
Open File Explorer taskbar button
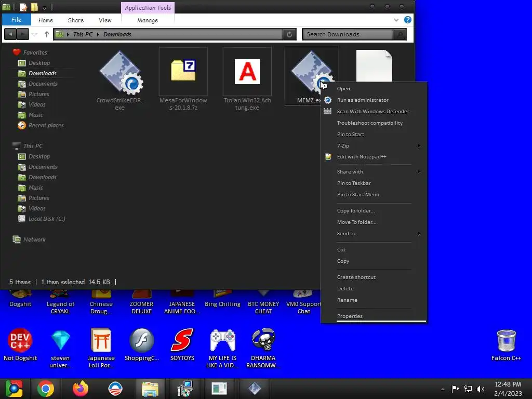pyautogui.click(x=150, y=389)
